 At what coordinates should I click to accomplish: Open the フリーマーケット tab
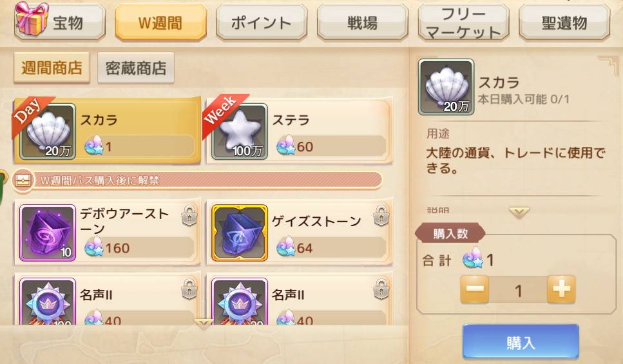(x=463, y=23)
